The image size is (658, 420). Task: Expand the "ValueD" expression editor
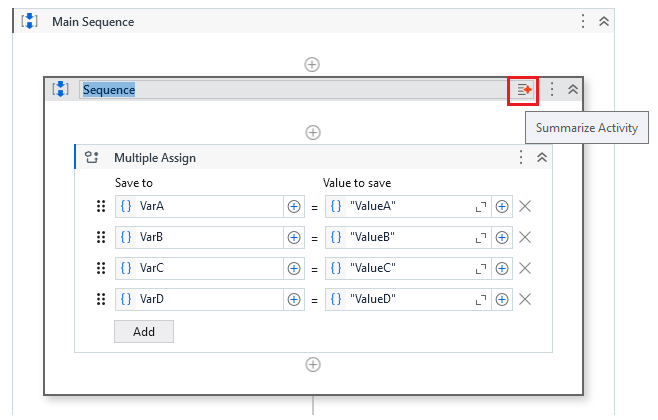click(481, 300)
